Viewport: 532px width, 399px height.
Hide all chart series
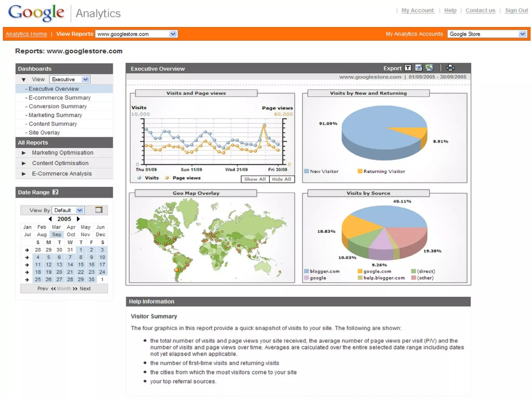tap(282, 179)
